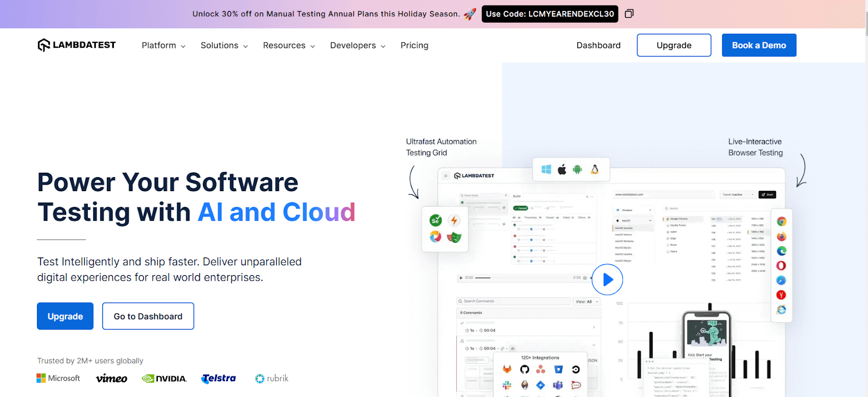The height and width of the screenshot is (397, 868).
Task: Click the green Selenium icon
Action: (436, 220)
